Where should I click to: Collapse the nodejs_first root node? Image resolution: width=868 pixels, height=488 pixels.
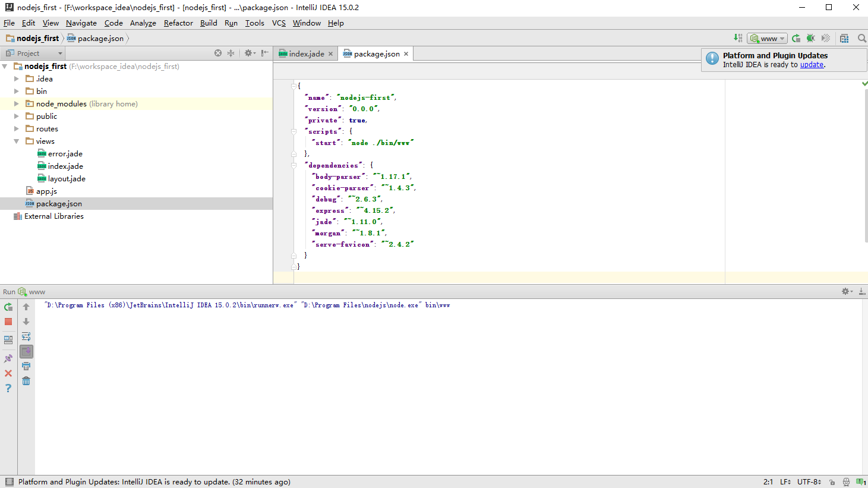[x=5, y=67]
